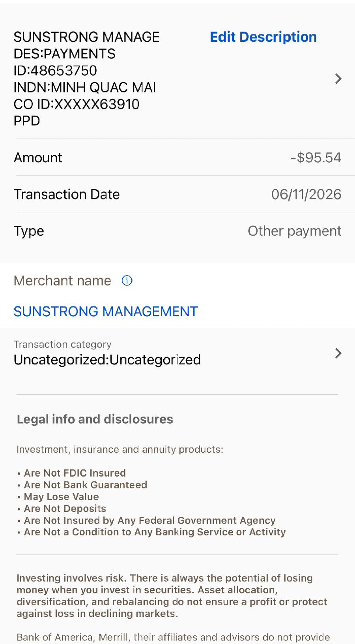Tap the Investing involves risk paragraph

tap(172, 596)
